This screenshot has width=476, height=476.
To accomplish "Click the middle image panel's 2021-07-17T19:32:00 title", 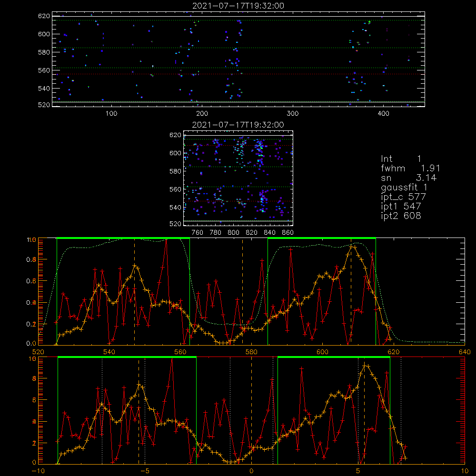I will click(238, 125).
